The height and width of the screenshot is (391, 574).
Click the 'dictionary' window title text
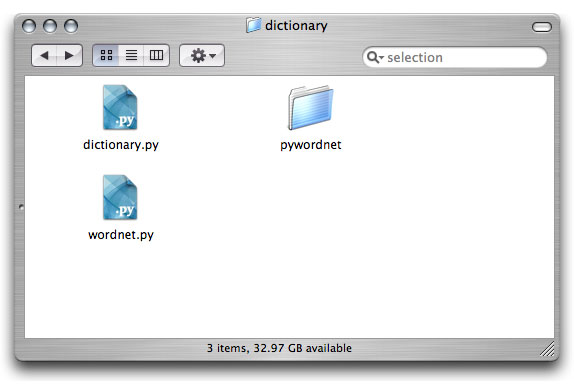pyautogui.click(x=296, y=26)
